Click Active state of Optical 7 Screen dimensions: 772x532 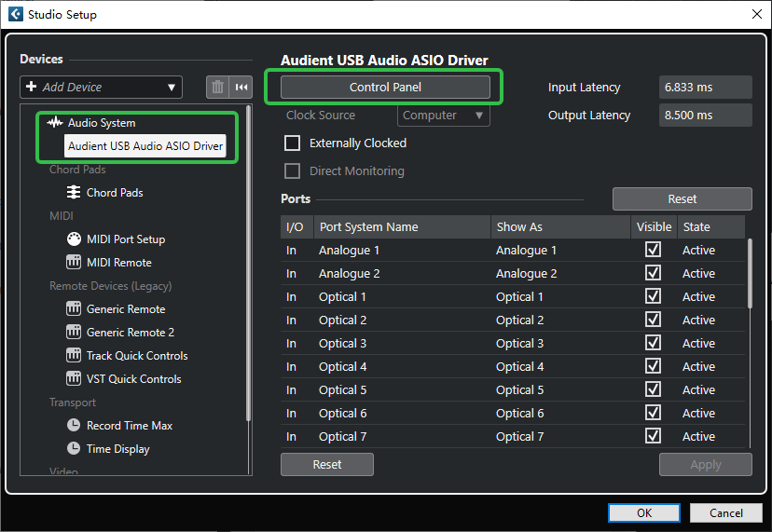coord(698,437)
